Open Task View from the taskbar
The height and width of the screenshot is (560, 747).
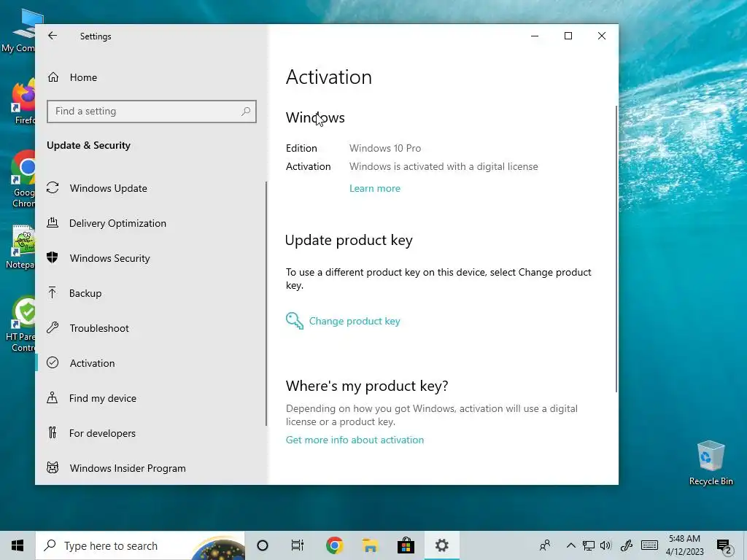click(298, 545)
